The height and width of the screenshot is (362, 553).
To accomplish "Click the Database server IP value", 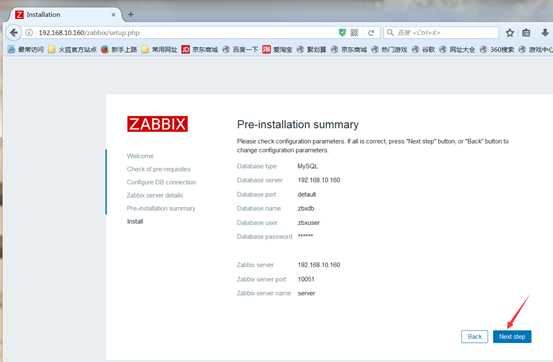I will pyautogui.click(x=319, y=180).
